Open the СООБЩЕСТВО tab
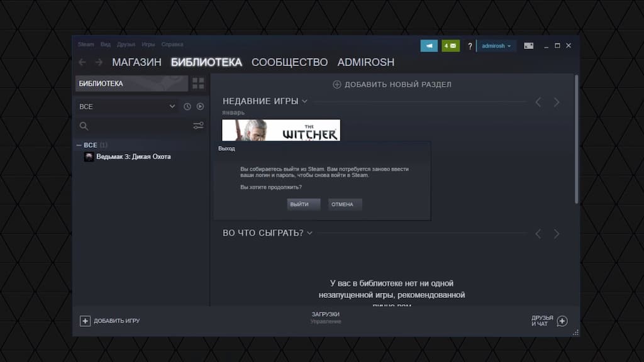644x362 pixels. (289, 62)
